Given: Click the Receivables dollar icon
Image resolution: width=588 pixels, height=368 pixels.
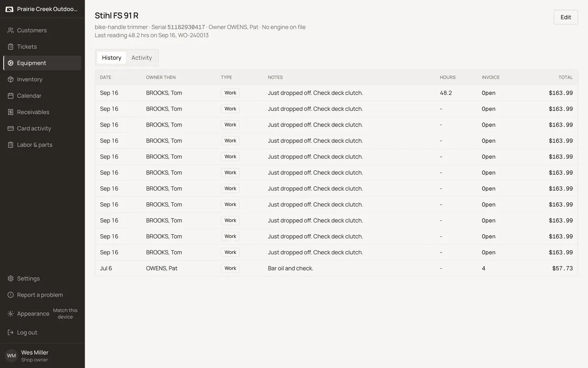Looking at the screenshot, I should 11,112.
